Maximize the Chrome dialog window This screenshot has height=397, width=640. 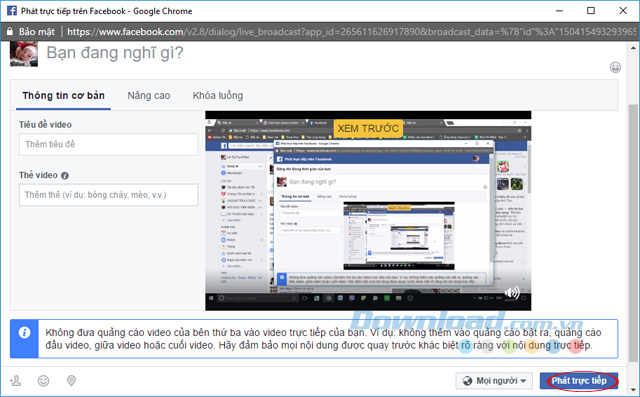coord(591,11)
